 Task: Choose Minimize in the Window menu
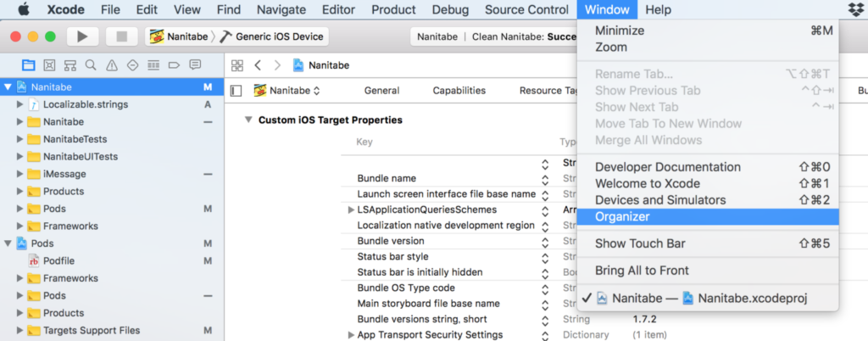pos(708,31)
